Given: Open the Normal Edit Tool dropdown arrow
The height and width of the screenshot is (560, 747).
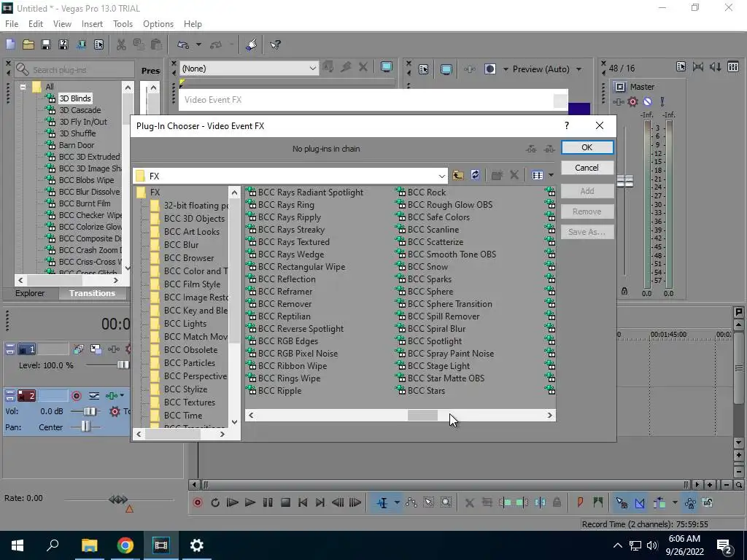Looking at the screenshot, I should click(x=397, y=502).
